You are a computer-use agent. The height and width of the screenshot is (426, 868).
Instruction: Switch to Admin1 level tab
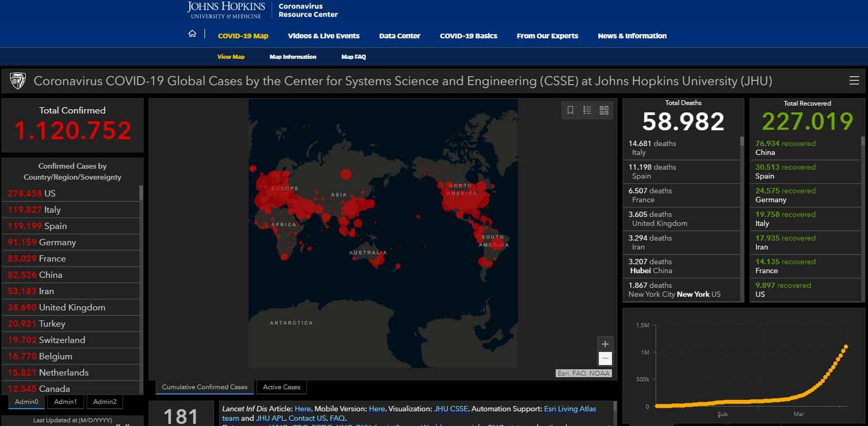point(65,402)
